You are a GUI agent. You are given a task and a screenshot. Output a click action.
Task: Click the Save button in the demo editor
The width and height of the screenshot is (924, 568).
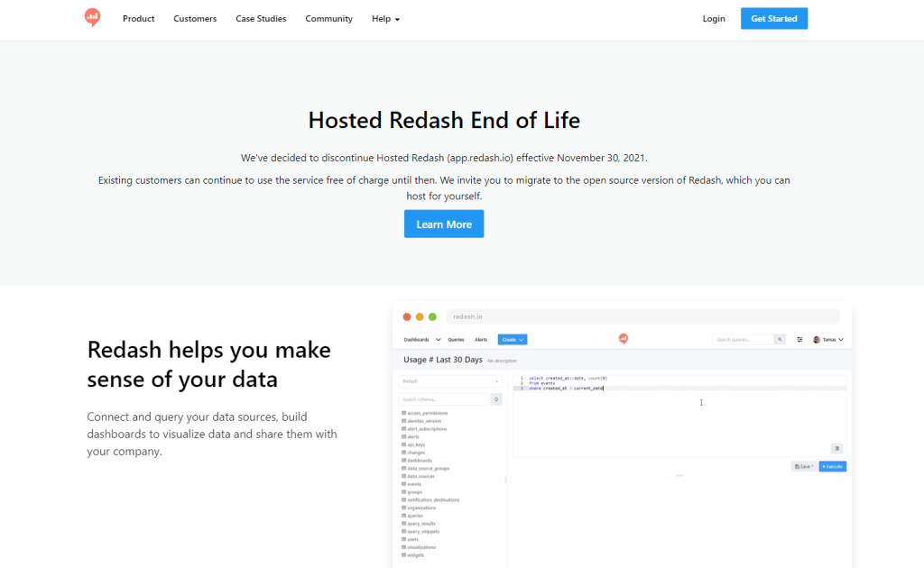(803, 466)
